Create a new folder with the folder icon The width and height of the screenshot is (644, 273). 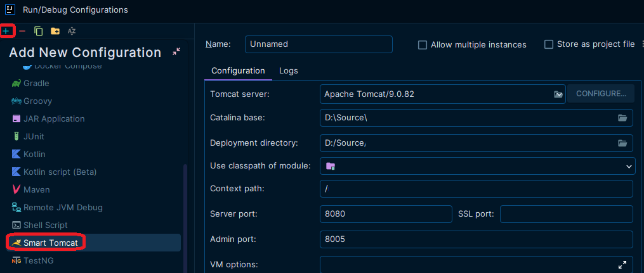pos(55,31)
